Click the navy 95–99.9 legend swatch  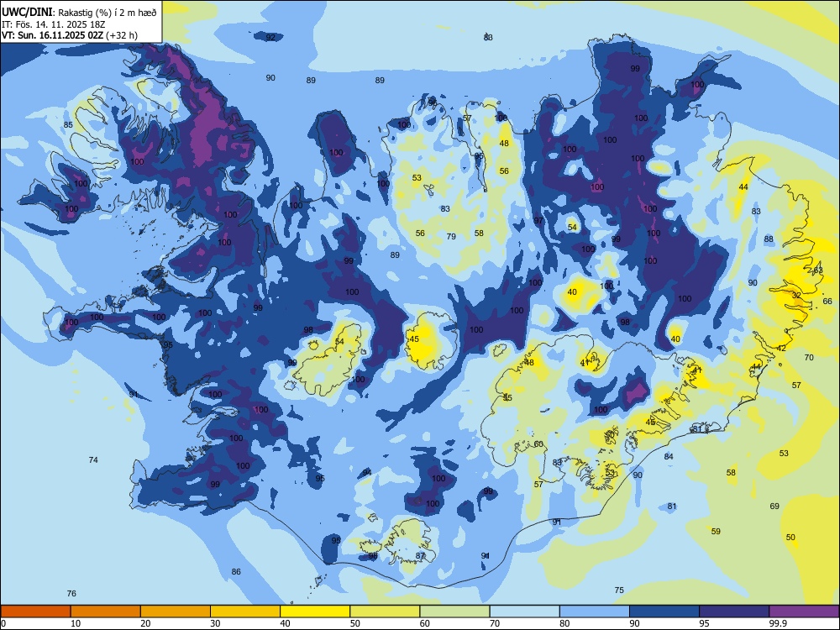point(734,612)
